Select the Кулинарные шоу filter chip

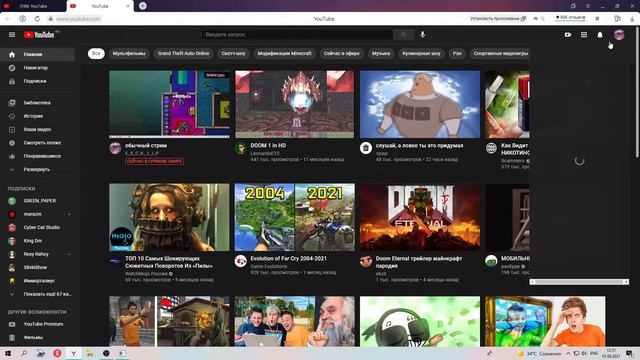[x=421, y=53]
